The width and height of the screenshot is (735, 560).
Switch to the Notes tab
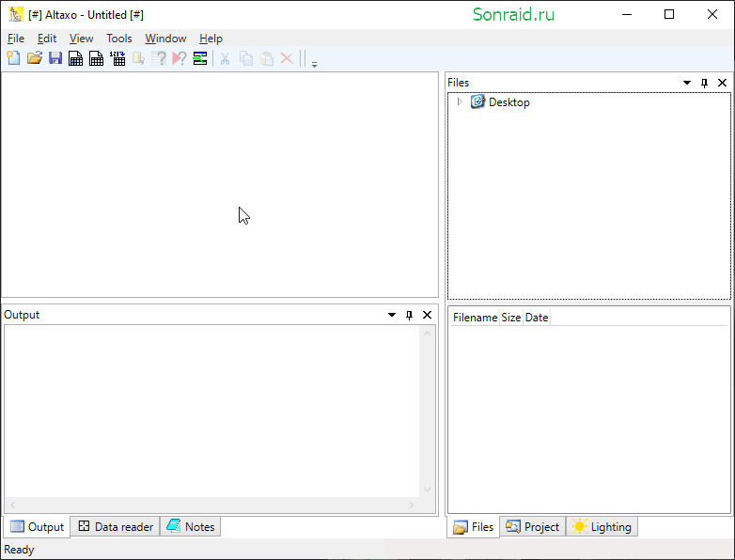coord(190,527)
